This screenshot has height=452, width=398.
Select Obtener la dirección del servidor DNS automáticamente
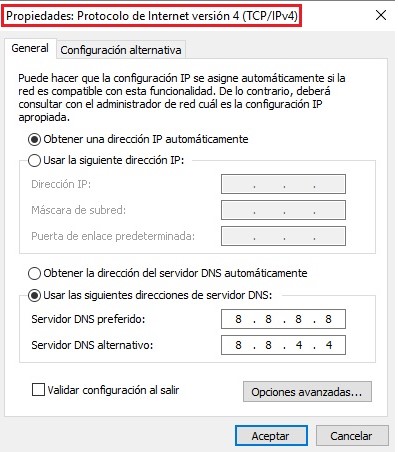pos(34,273)
